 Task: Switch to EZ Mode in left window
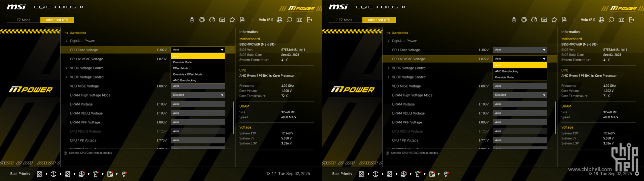coord(23,20)
